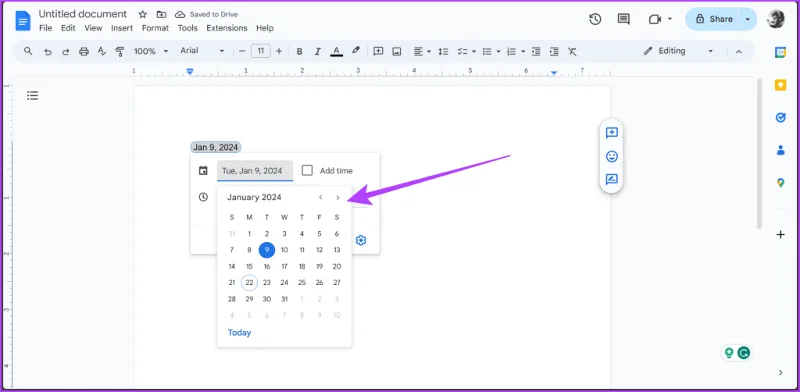Open the Tools menu
The image size is (800, 392).
[188, 28]
